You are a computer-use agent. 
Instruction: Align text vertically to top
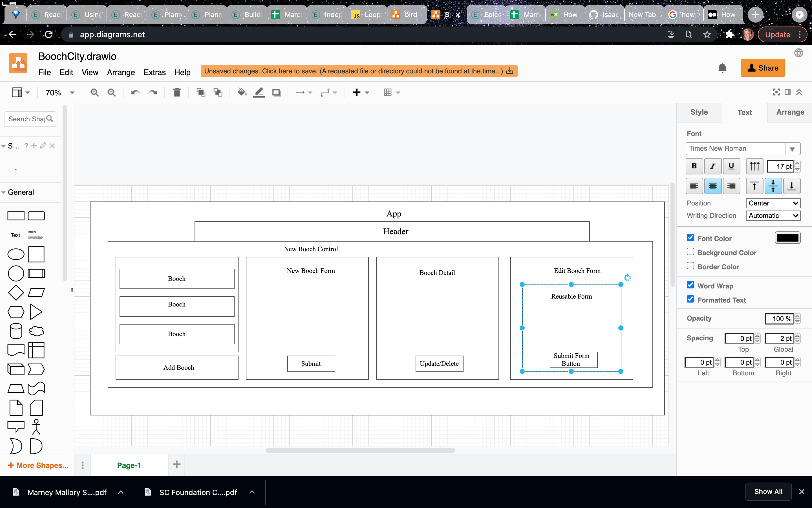click(754, 186)
